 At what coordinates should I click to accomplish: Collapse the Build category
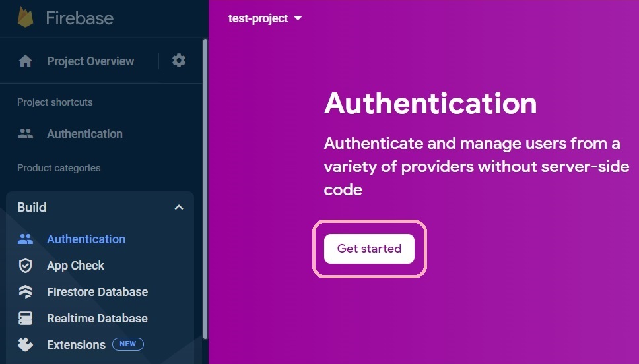point(179,208)
